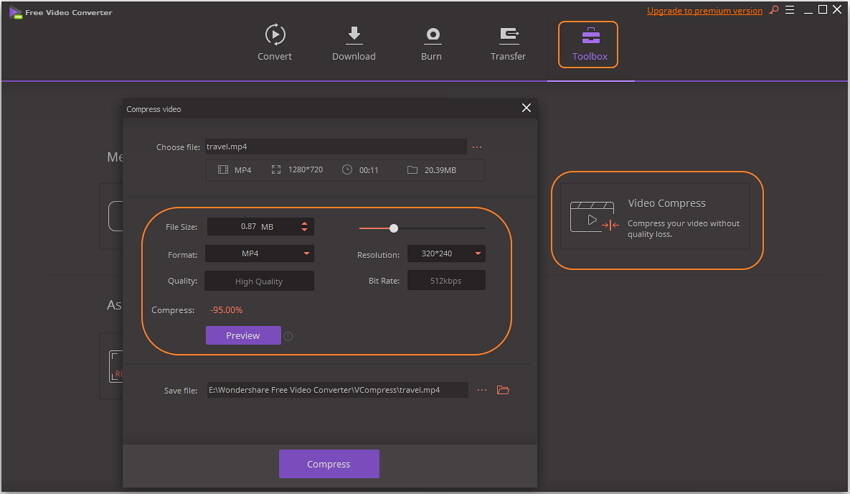Image resolution: width=850 pixels, height=494 pixels.
Task: Click the MP4 format info label
Action: pos(243,170)
